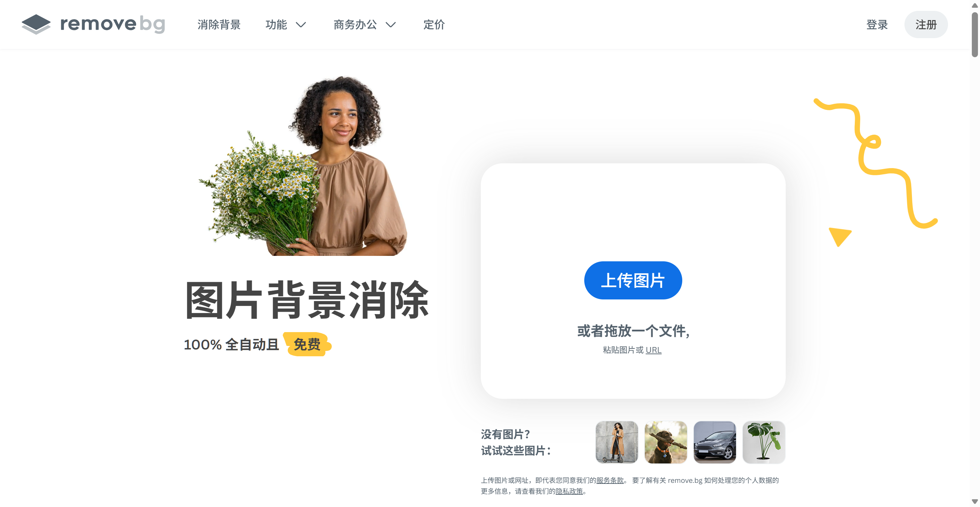Expand the 功能 dropdown chevron
The width and height of the screenshot is (980, 507).
[301, 25]
